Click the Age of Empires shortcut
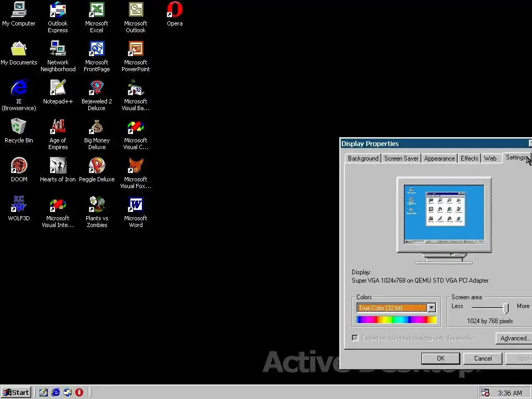Screen dimensions: 532x399 coord(58,135)
